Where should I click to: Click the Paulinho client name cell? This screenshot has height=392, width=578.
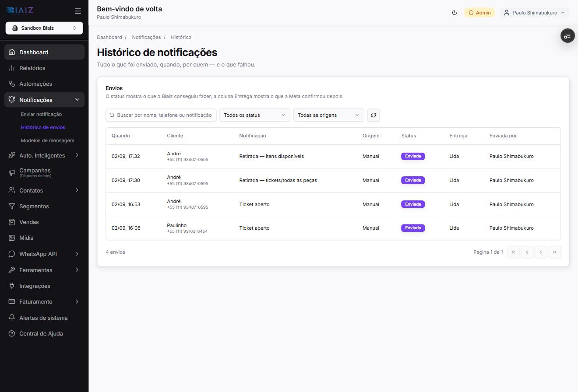point(176,225)
